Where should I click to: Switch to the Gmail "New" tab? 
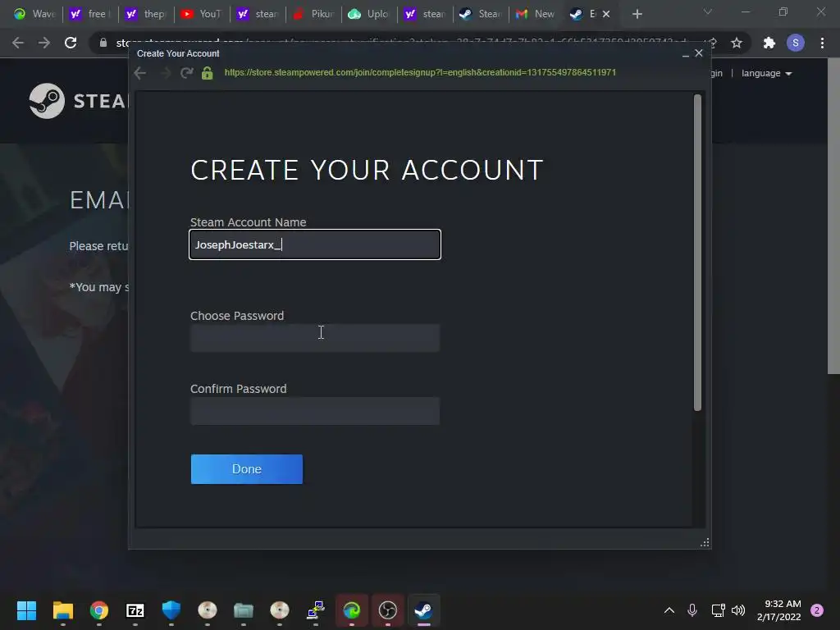[x=536, y=14]
